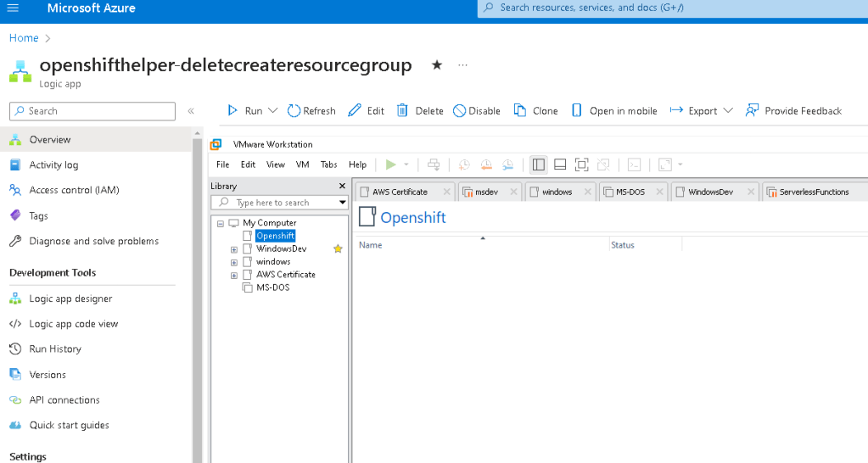Click the Disable button for the logic app

click(477, 110)
